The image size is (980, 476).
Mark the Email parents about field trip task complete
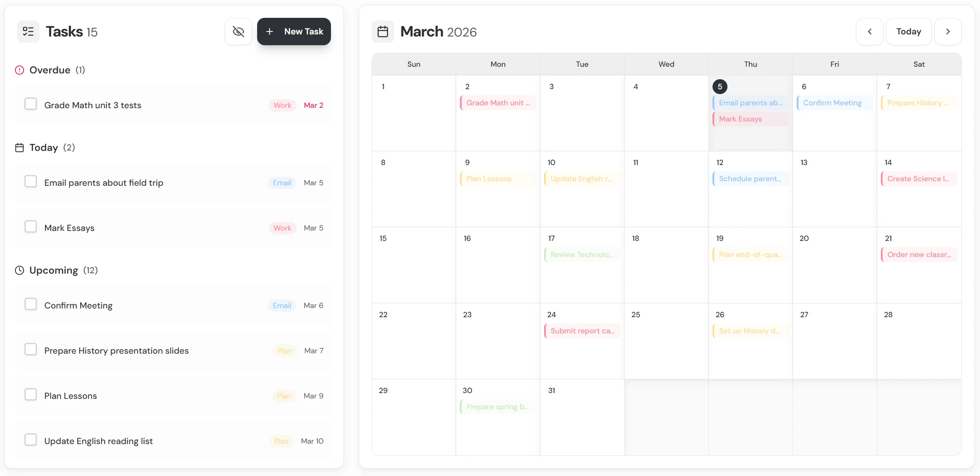[31, 181]
